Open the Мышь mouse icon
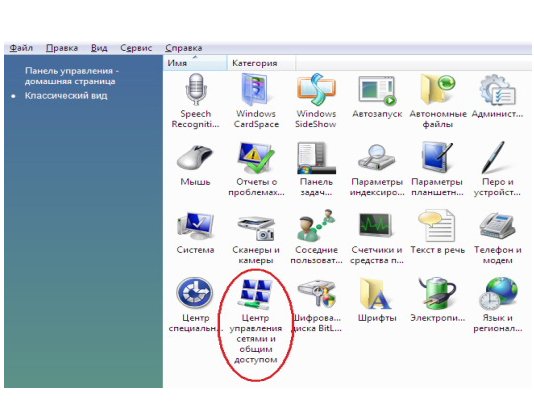Screen dimensions: 534x415 (x=195, y=157)
